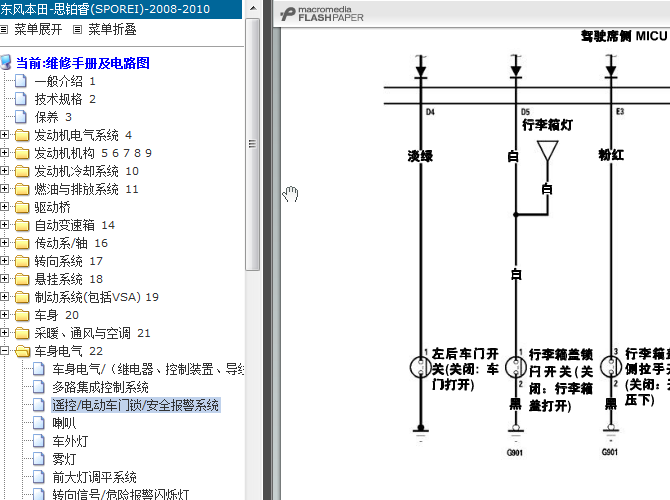
Task: Click the 菜单展开 expand-all link
Action: click(38, 29)
